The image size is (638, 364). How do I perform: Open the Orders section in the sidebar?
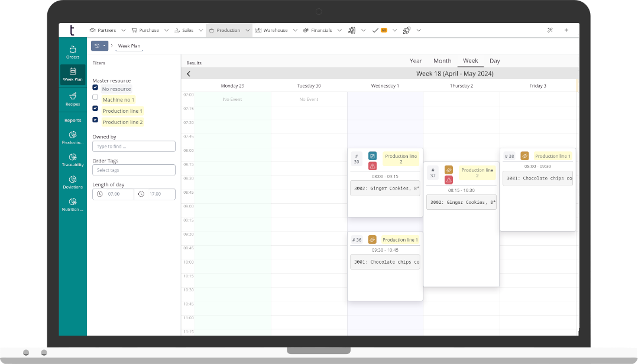(72, 52)
